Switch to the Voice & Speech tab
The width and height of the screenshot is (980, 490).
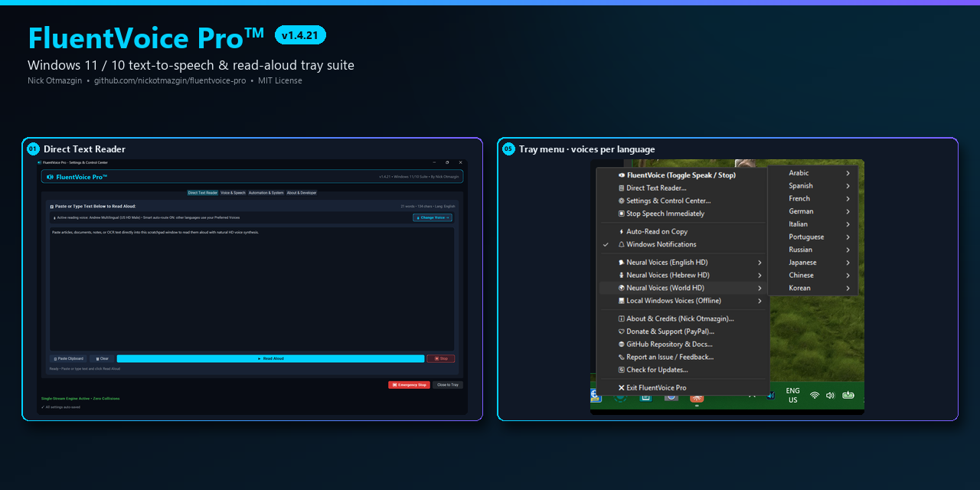click(233, 193)
